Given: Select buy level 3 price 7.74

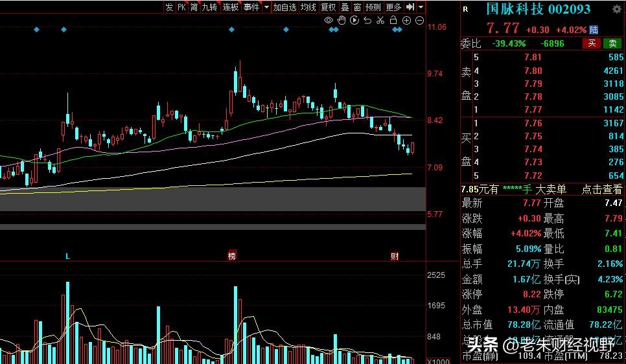Looking at the screenshot, I should [533, 149].
